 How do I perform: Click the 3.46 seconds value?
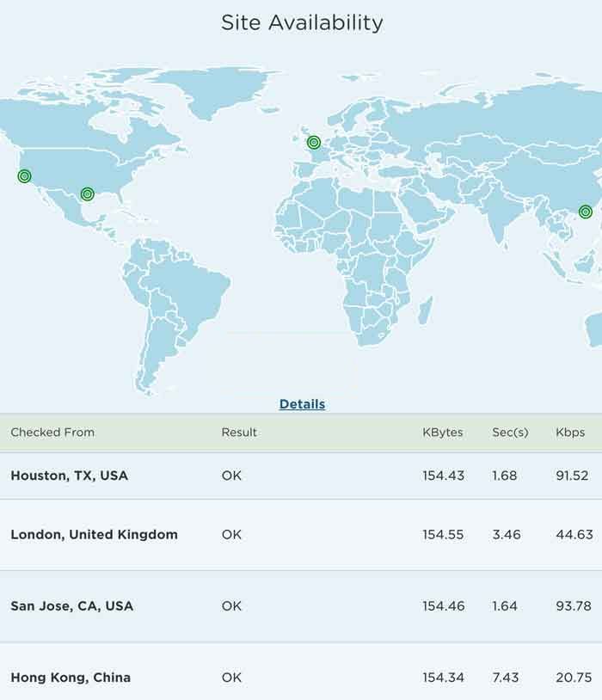[507, 534]
